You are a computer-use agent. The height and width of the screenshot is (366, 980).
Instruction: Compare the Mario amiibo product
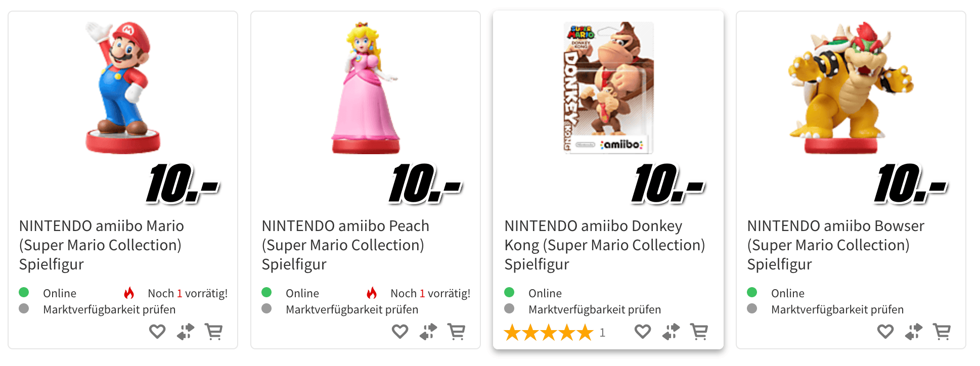tap(186, 332)
